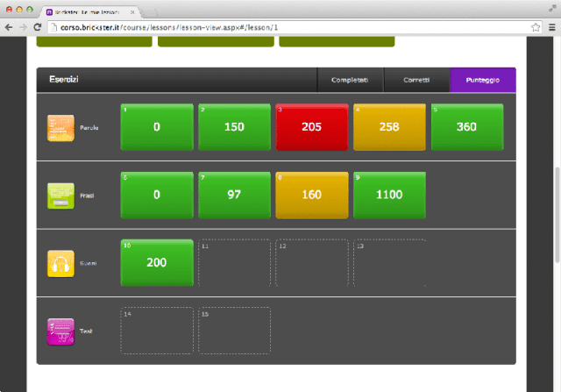Open the Chrome hamburger menu
The width and height of the screenshot is (561, 392).
pos(550,27)
